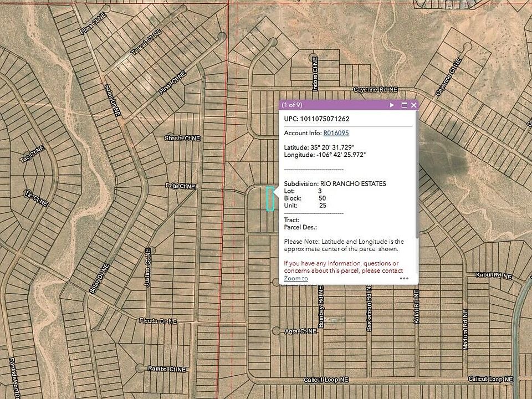532x399 pixels.
Task: Maximize the parcel info popup
Action: [x=404, y=105]
